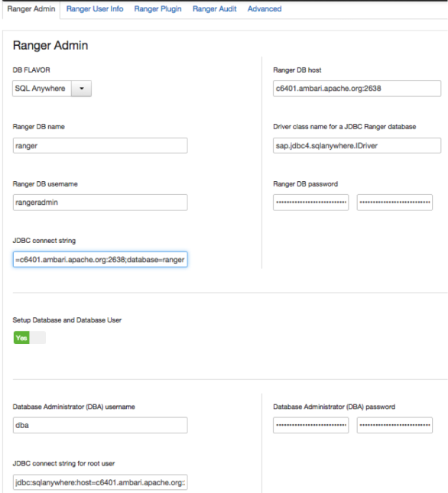Click the DBA username field
448x493 pixels.
[x=100, y=425]
